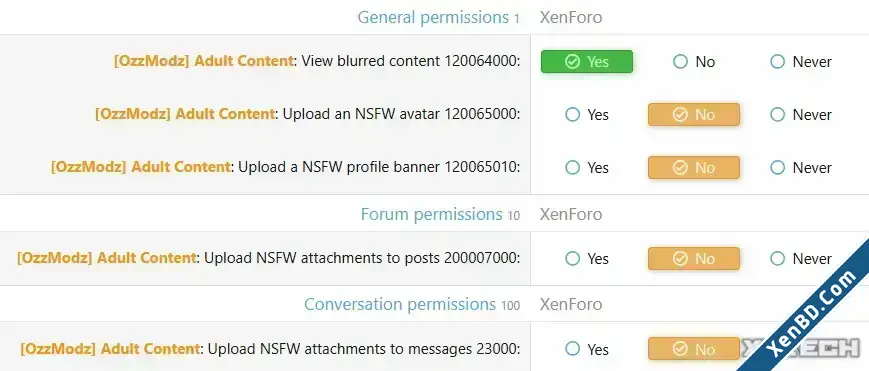Select No for NSFW attachments to messages
The image size is (869, 371).
click(x=694, y=349)
